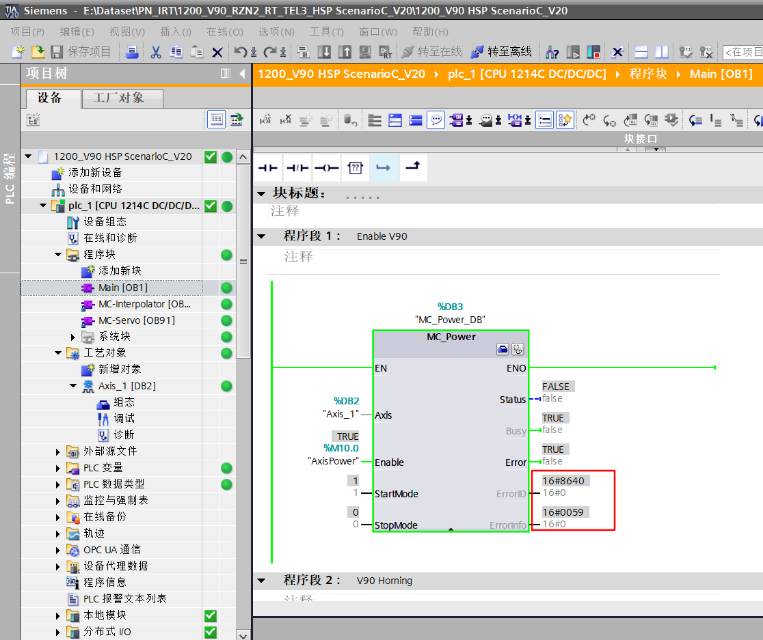
Task: Collapse the Axis_1 [DB2] node
Action: (x=73, y=386)
